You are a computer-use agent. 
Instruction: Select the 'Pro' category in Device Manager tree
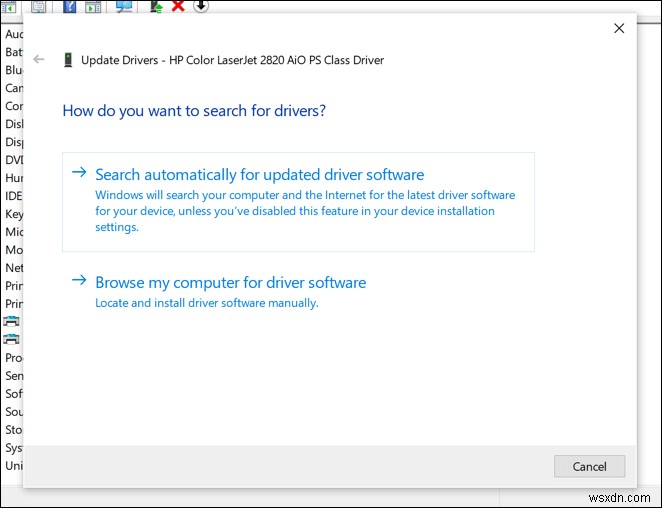coord(14,358)
